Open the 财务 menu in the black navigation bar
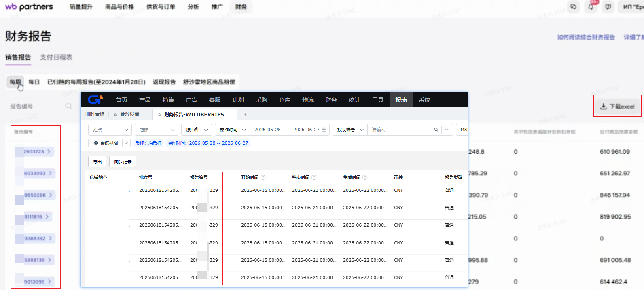This screenshot has width=644, height=290. click(331, 100)
